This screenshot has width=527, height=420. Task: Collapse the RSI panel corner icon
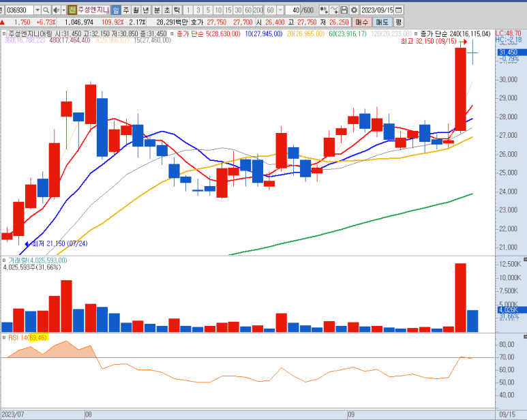coord(525,337)
